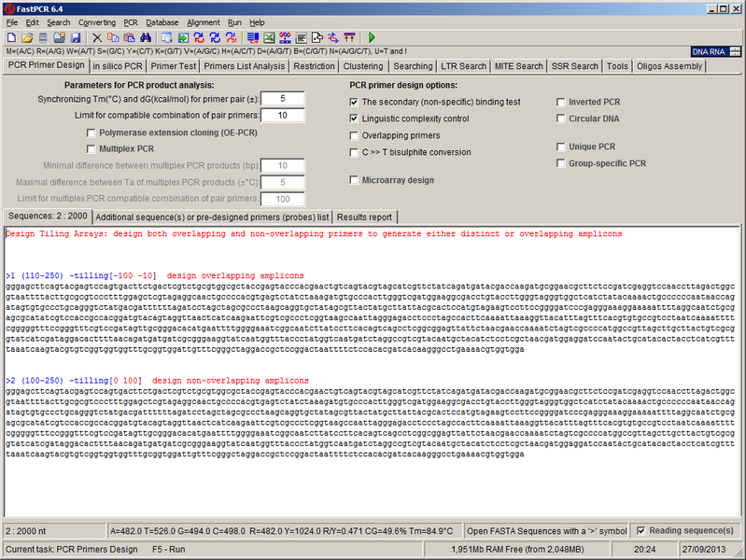Click the red circular arrows icon
The image size is (746, 560).
tap(232, 37)
